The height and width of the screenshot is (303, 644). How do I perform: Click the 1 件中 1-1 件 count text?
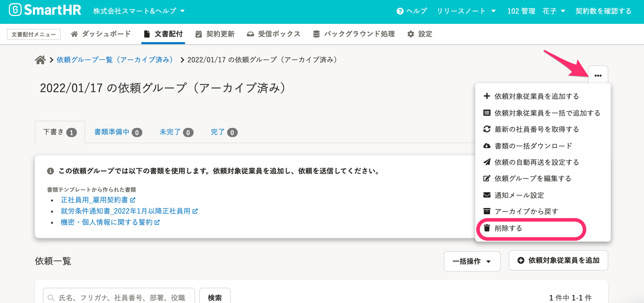click(570, 297)
